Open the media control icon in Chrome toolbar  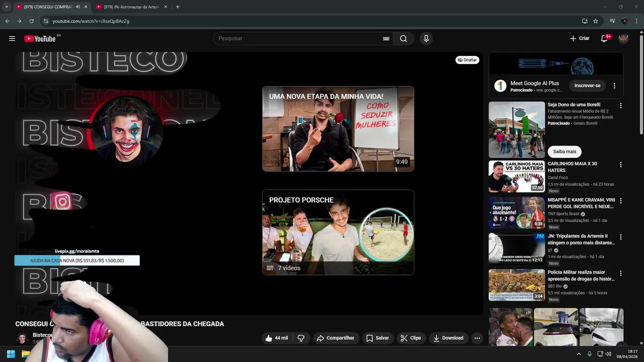pyautogui.click(x=612, y=21)
